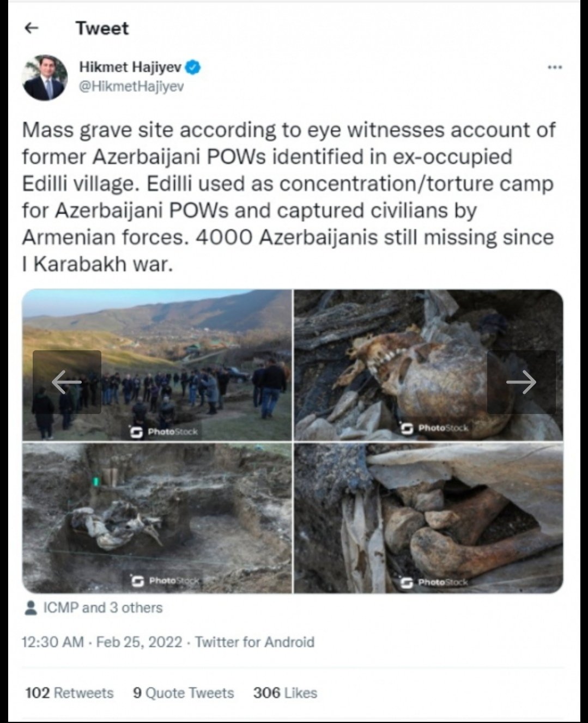Open the Hikmet Hajiyev display name
The width and height of the screenshot is (588, 723).
pos(130,68)
